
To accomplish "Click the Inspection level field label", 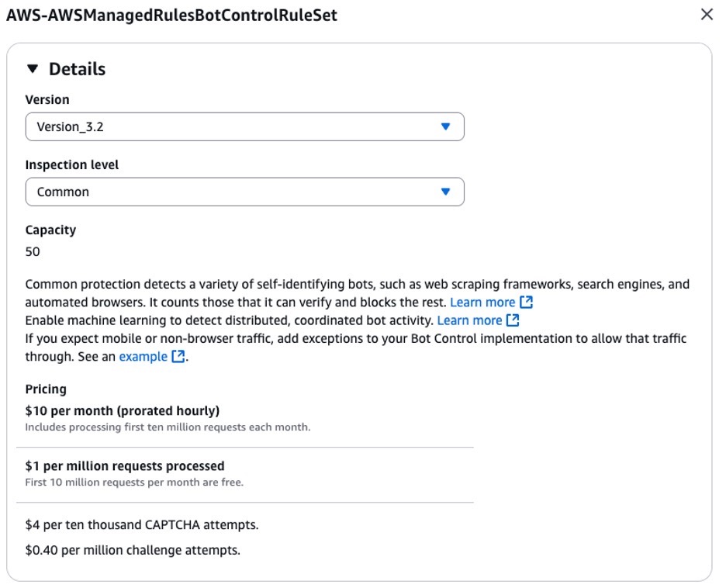I will pyautogui.click(x=72, y=164).
